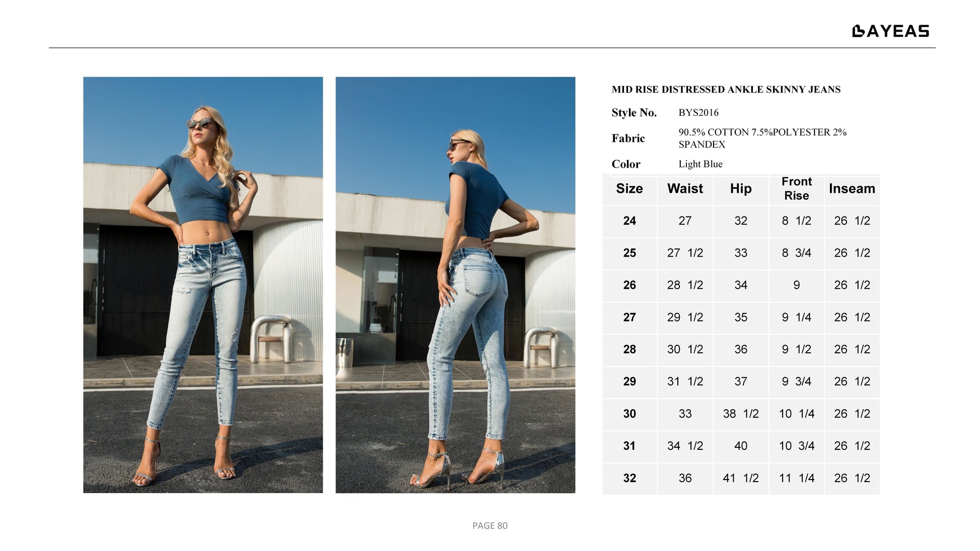Click waist value '34 1/2' for size 31
The width and height of the screenshot is (980, 551).
685,446
